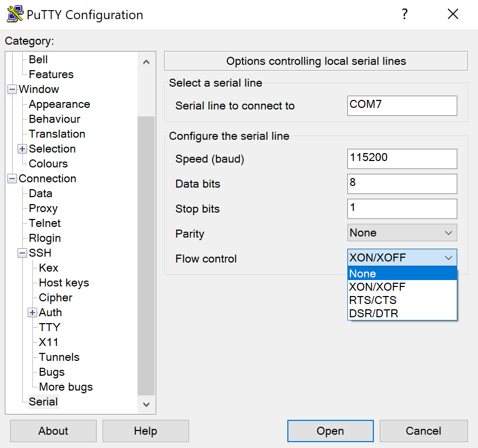Click the Flow control dropdown arrow
This screenshot has width=478, height=448.
(x=448, y=258)
